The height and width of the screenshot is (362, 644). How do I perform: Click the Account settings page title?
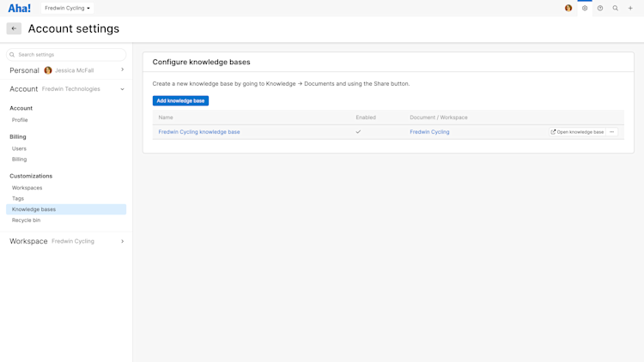point(74,28)
